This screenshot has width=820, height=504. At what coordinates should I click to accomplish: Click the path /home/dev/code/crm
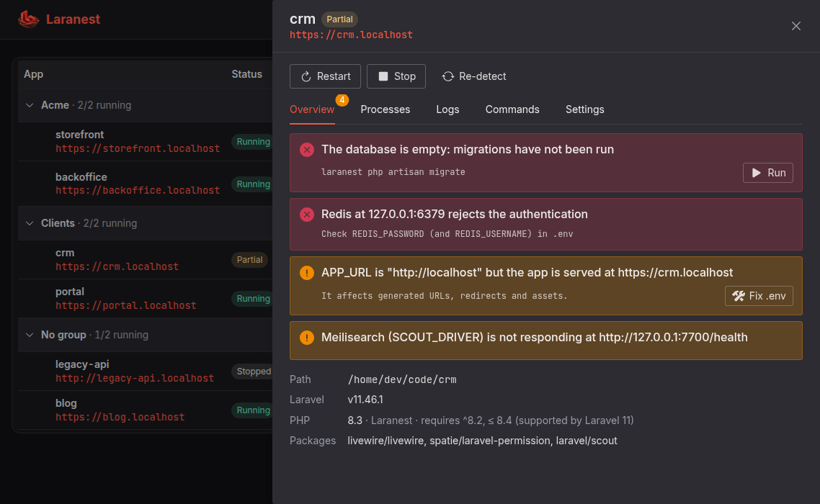pyautogui.click(x=402, y=380)
